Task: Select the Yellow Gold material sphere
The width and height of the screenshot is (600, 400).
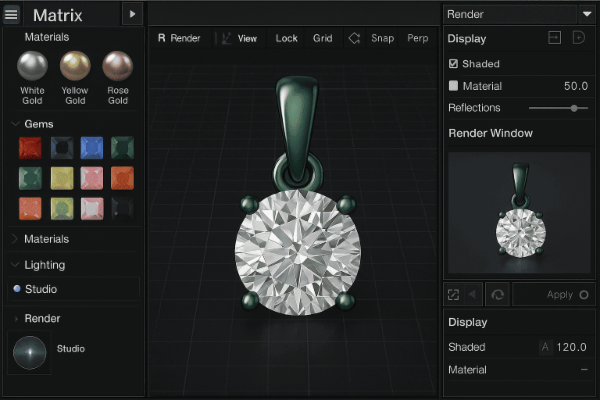Action: pos(75,66)
